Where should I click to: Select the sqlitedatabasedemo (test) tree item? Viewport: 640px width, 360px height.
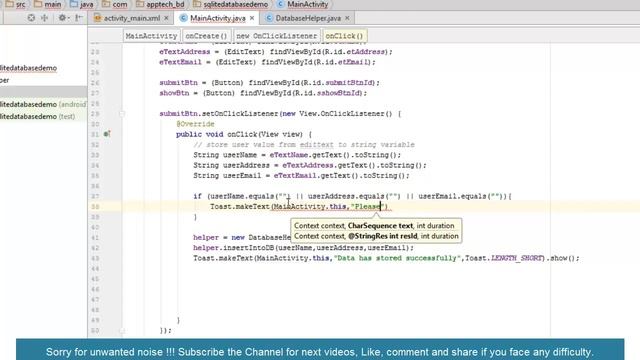coord(38,116)
